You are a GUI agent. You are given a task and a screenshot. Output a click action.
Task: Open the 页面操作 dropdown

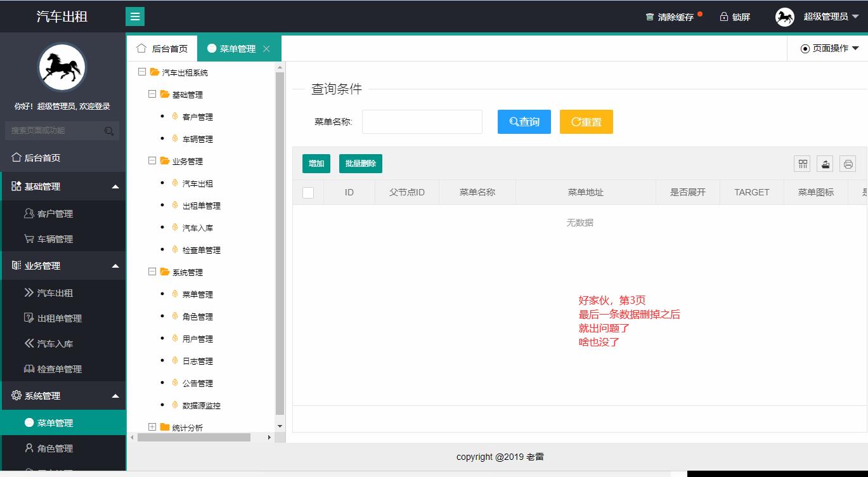(830, 48)
